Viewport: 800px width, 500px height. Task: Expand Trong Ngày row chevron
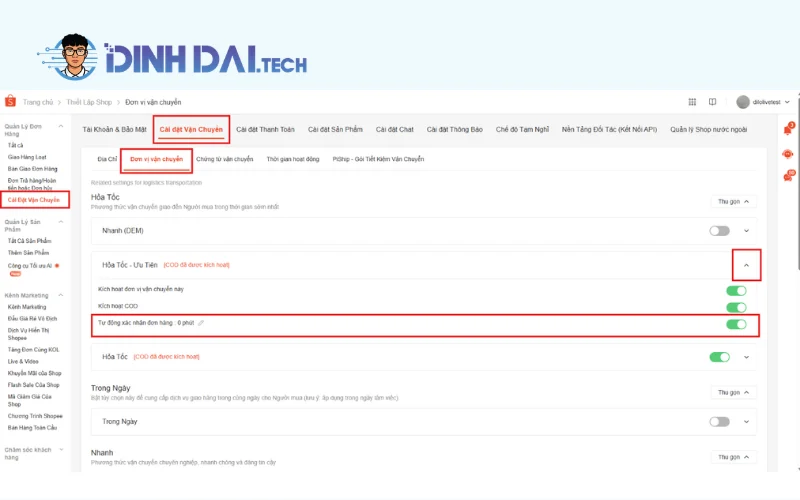(746, 421)
